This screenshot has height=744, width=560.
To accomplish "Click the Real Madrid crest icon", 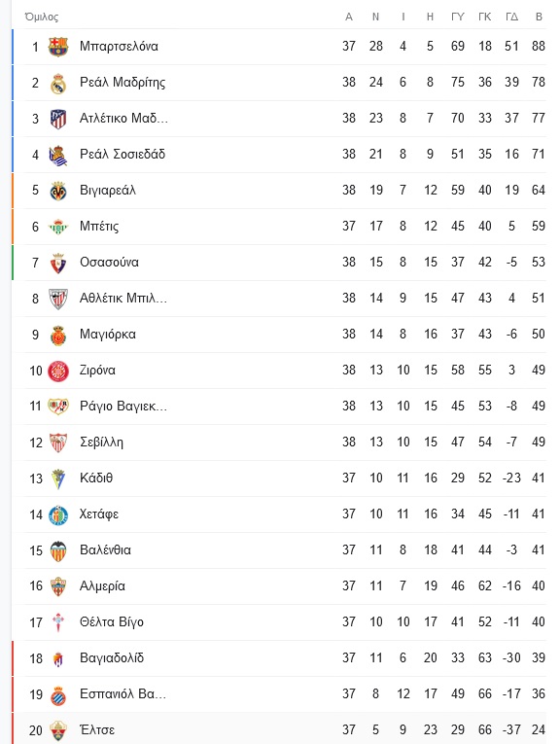I will [58, 83].
